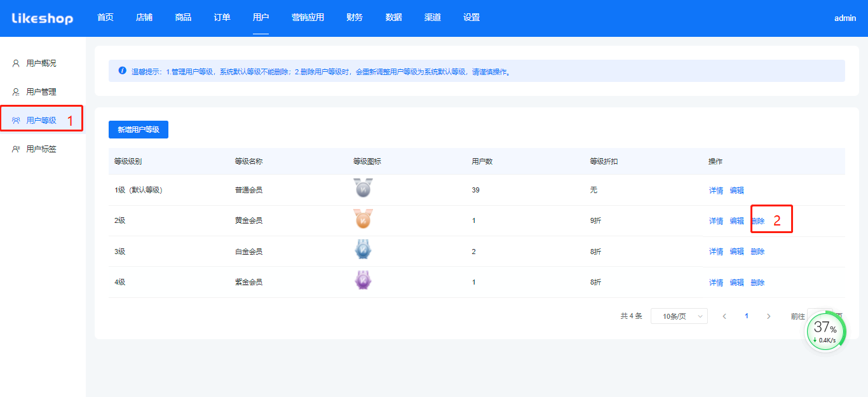This screenshot has width=868, height=397.
Task: Go to next page with right chevron
Action: click(x=768, y=316)
